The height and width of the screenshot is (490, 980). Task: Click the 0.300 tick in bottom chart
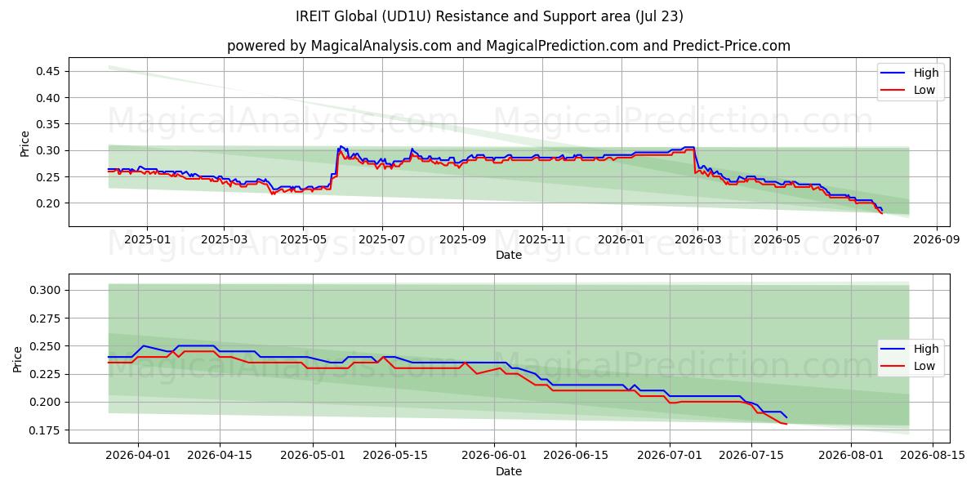(45, 290)
